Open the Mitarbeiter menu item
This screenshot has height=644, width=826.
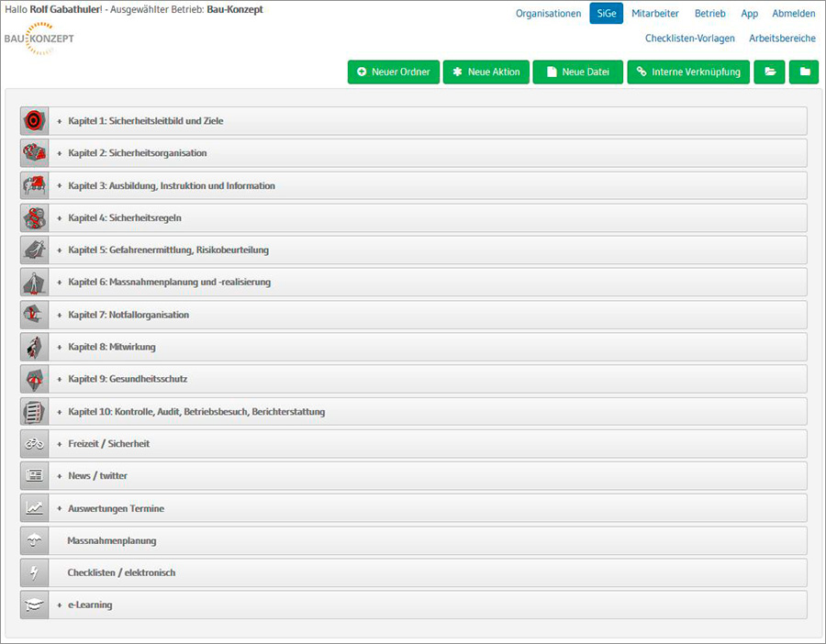click(654, 14)
